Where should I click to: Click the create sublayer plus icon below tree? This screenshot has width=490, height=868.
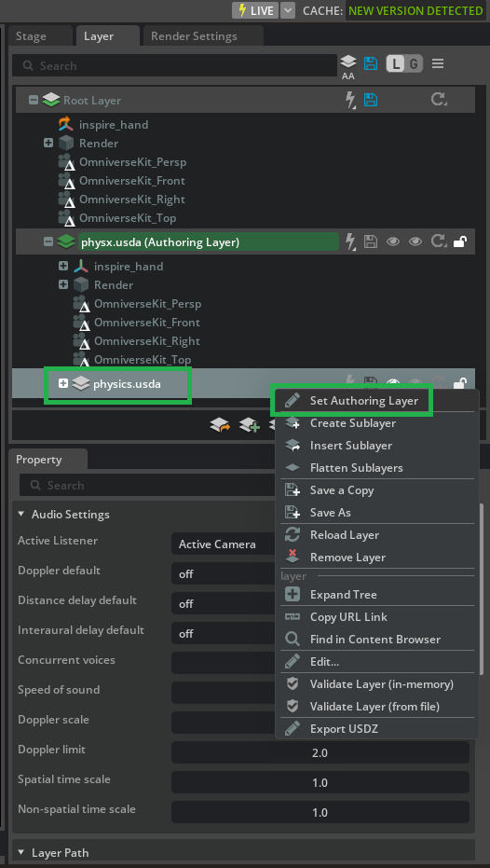click(250, 425)
